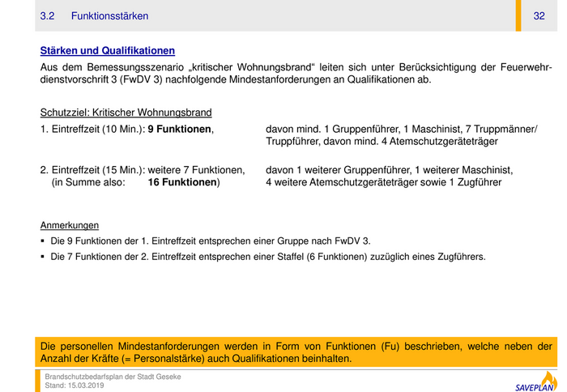Click the SAVEPLAN flame logo
567x392 pixels.
[536, 381]
